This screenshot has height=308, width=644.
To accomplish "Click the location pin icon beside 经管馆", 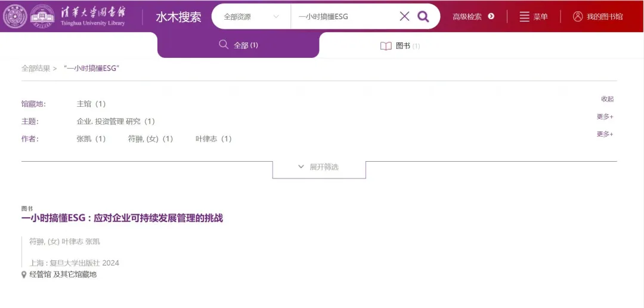I will pos(24,275).
